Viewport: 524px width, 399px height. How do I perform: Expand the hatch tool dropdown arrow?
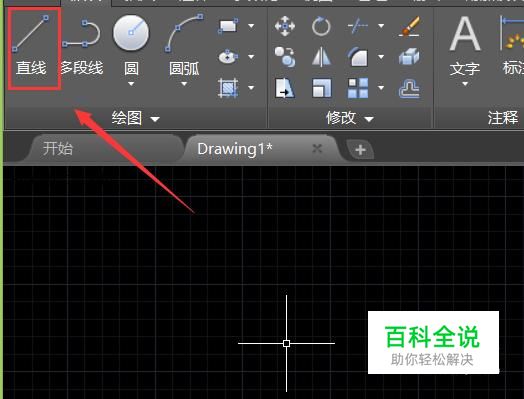pos(251,88)
